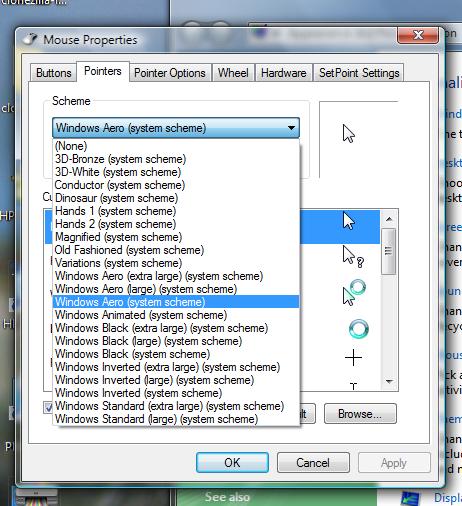Collapse the Scheme dropdown via its arrow

click(x=291, y=128)
